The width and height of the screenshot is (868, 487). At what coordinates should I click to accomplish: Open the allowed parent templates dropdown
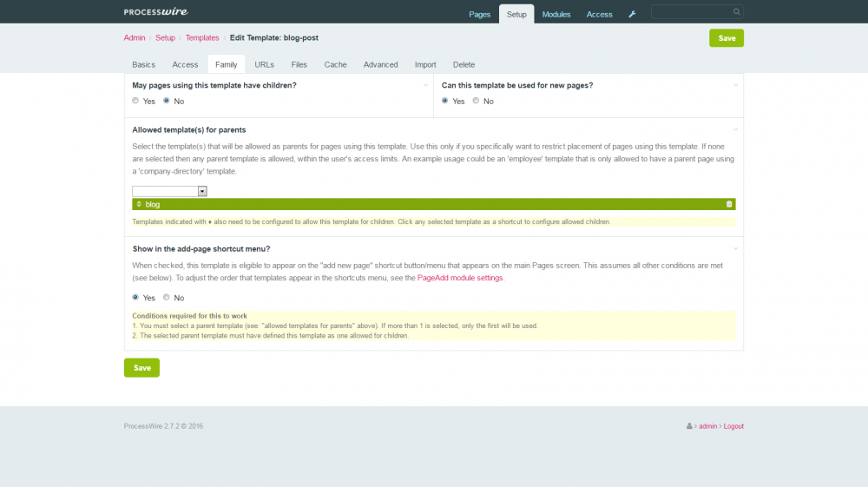point(169,191)
